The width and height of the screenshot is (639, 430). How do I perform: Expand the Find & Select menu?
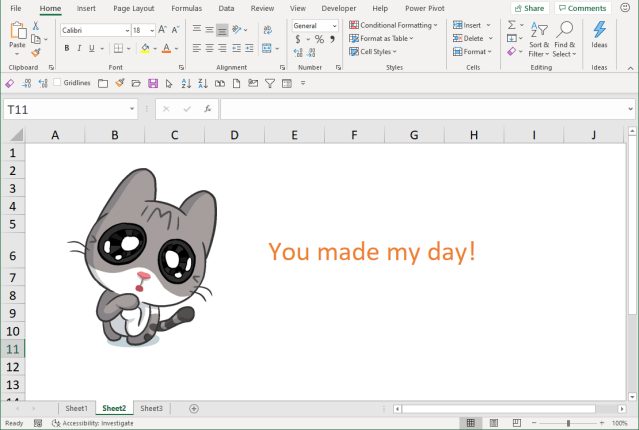564,39
